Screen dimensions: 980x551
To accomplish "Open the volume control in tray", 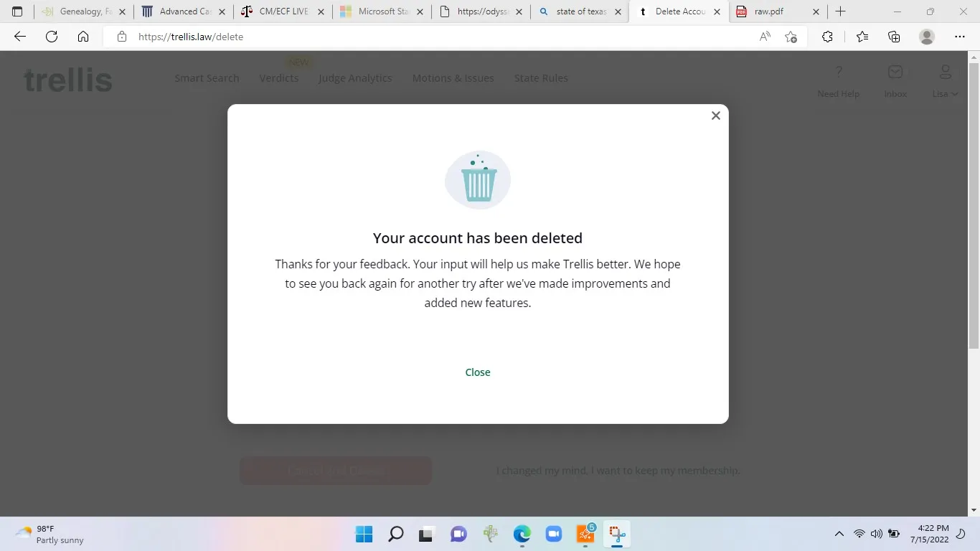I will tap(876, 534).
